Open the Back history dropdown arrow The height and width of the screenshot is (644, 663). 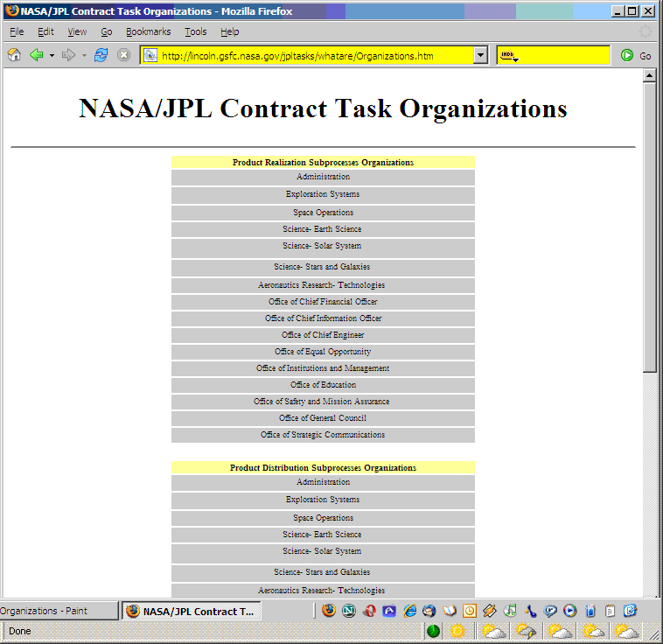pyautogui.click(x=52, y=55)
